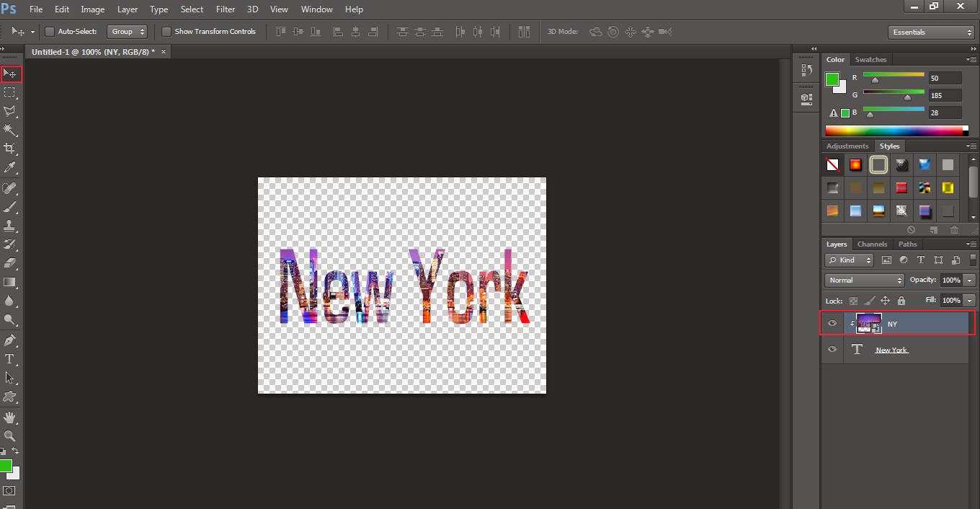The image size is (980, 509).
Task: Select the Eyedropper tool
Action: (x=11, y=167)
